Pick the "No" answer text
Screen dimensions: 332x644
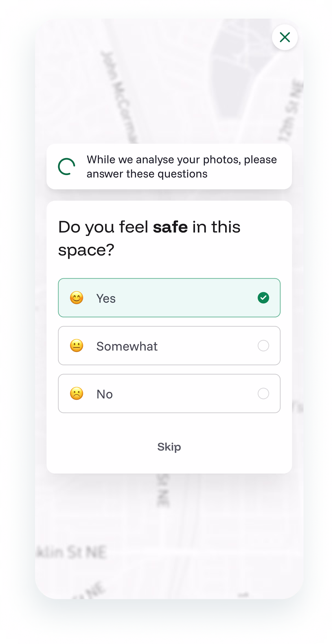tap(105, 394)
